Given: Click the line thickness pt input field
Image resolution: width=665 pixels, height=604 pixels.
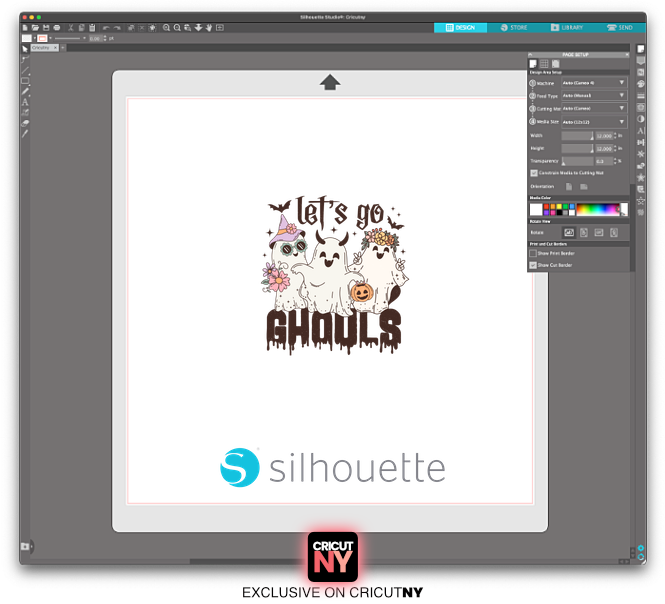Looking at the screenshot, I should pos(95,38).
